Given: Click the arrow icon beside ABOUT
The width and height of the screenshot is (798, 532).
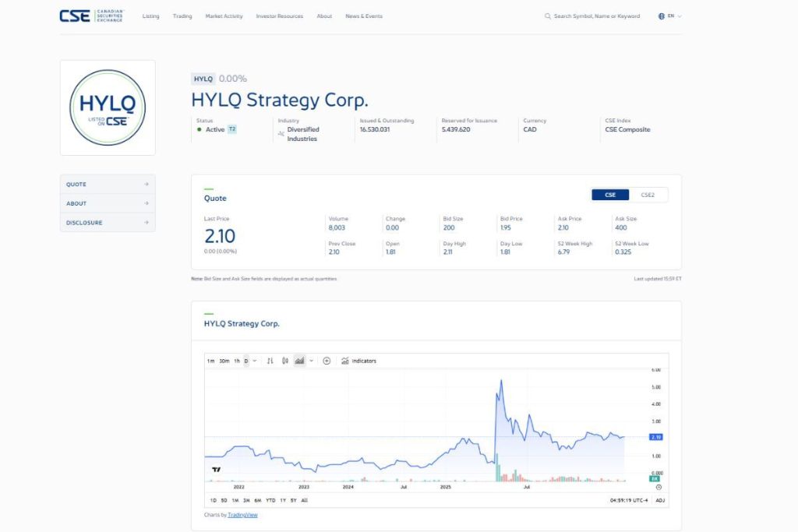Looking at the screenshot, I should [x=147, y=203].
